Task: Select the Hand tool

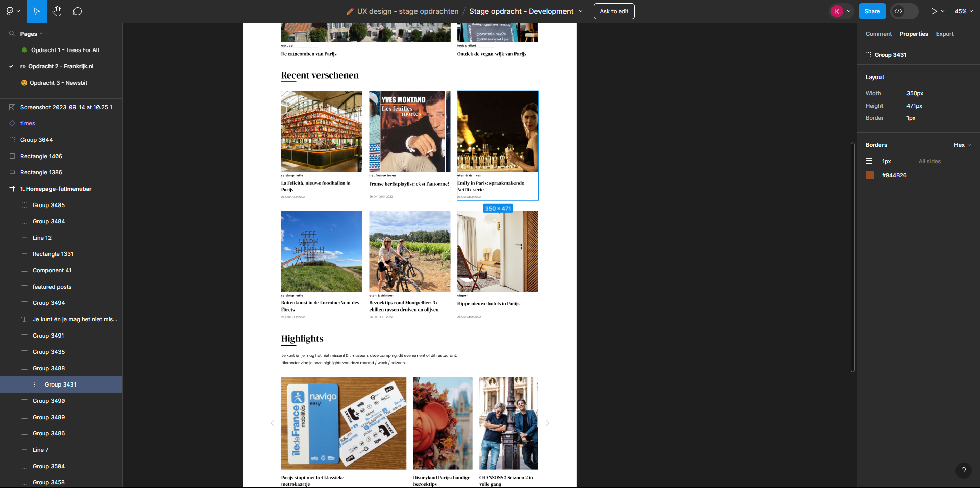Action: pyautogui.click(x=57, y=11)
